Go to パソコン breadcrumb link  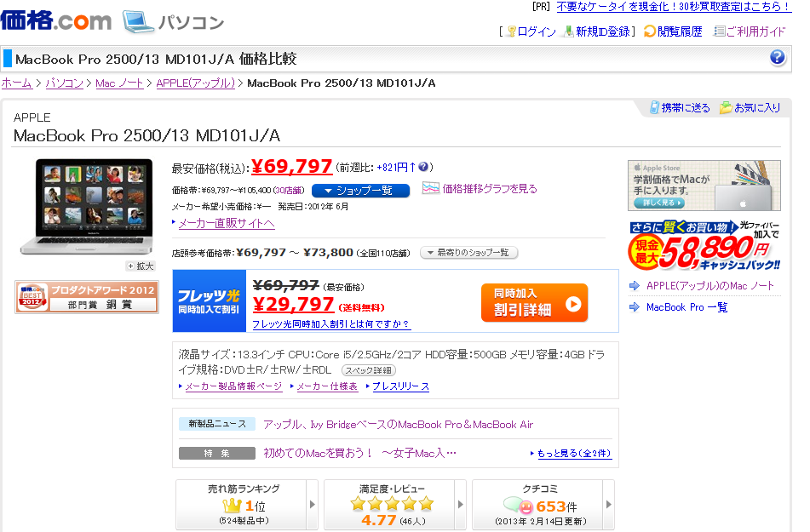64,83
